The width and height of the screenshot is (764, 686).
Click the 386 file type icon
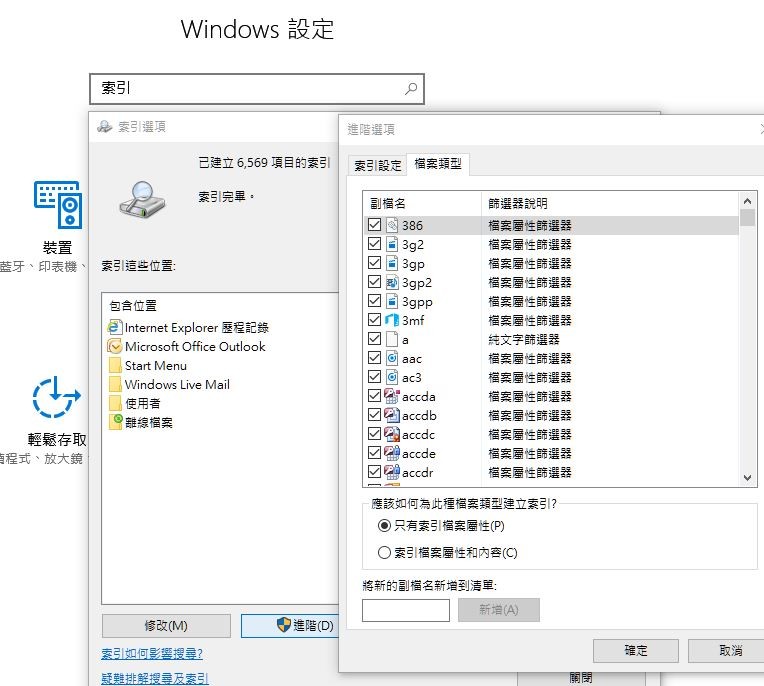click(x=392, y=225)
